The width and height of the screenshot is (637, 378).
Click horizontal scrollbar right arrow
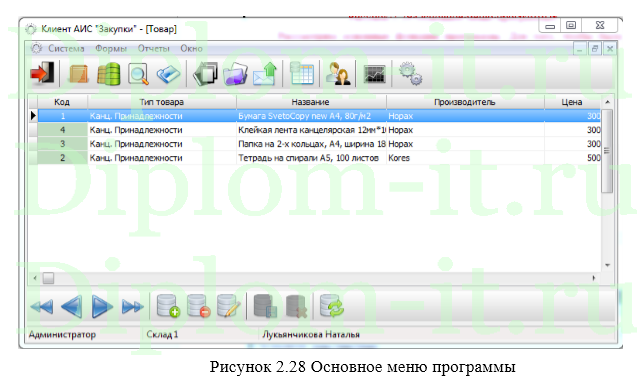click(594, 278)
